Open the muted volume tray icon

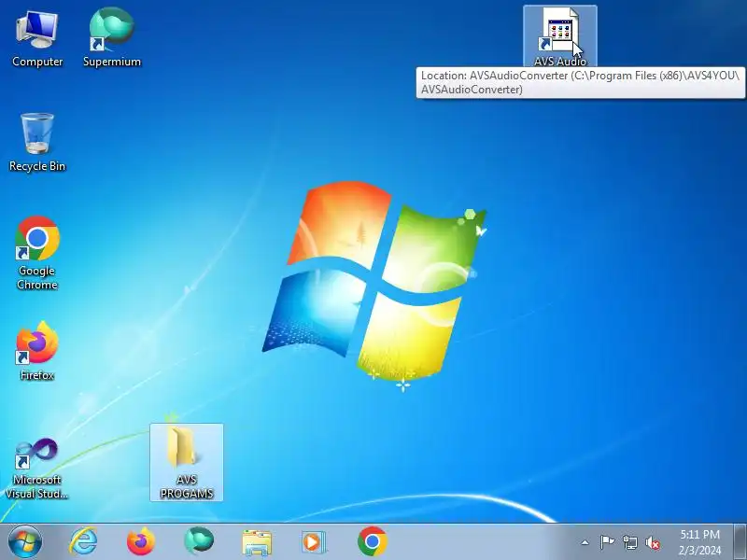click(x=653, y=542)
